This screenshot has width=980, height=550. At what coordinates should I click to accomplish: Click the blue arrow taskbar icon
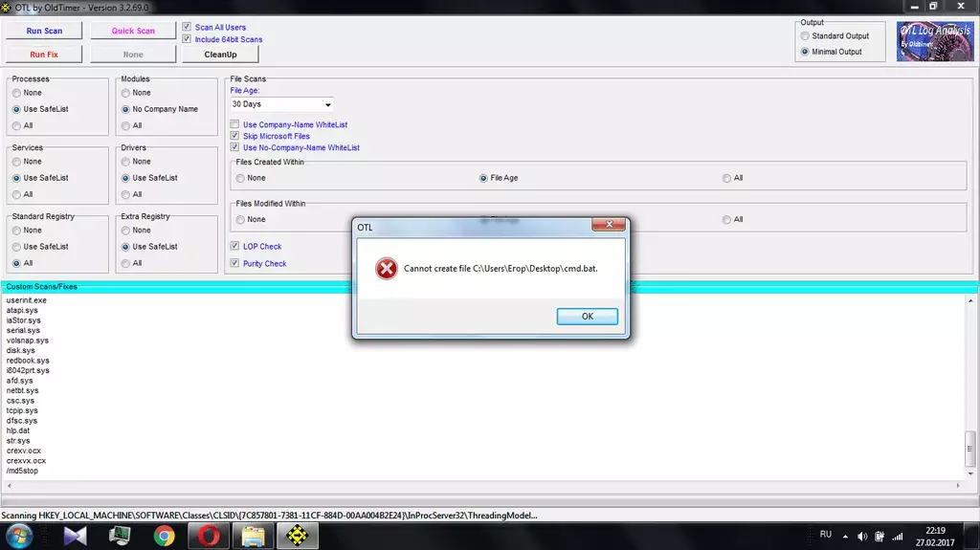pyautogui.click(x=75, y=537)
